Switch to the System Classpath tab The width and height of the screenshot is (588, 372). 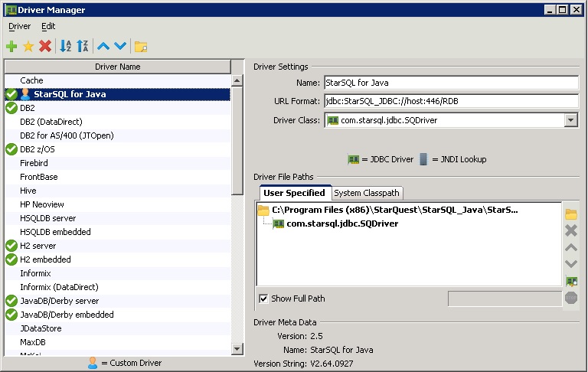tap(367, 193)
